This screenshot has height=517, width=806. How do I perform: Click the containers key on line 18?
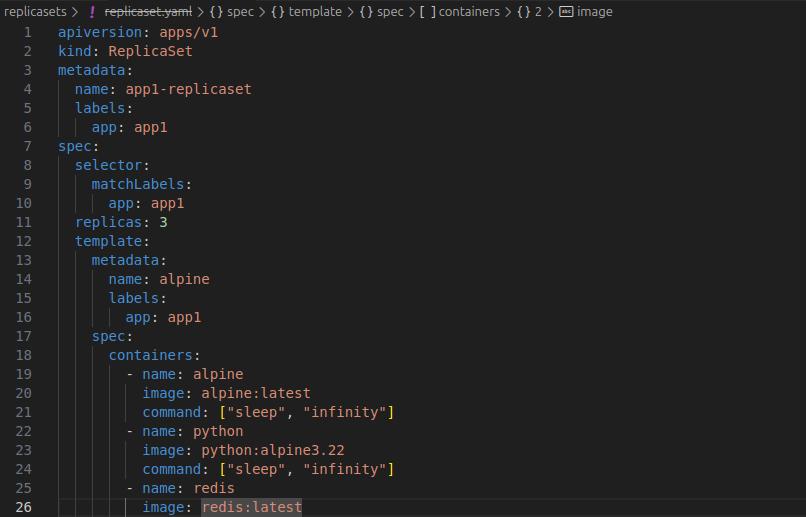point(150,355)
